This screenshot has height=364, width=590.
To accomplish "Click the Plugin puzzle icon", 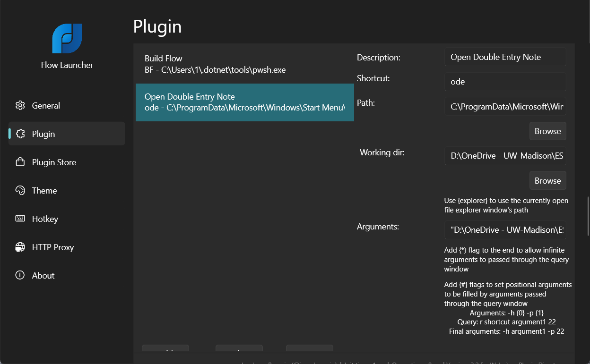I will [x=20, y=134].
